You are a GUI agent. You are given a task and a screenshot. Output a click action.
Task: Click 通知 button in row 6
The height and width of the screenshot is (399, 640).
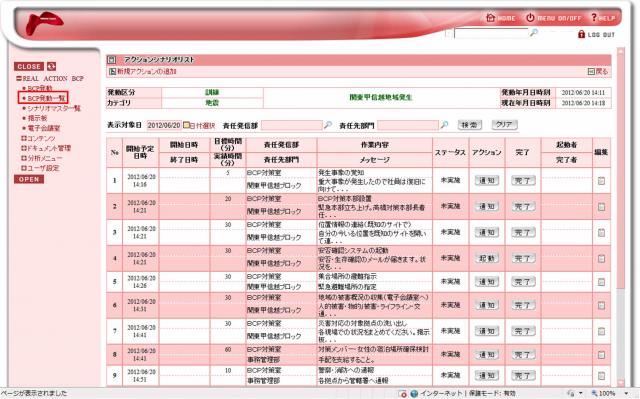point(487,305)
